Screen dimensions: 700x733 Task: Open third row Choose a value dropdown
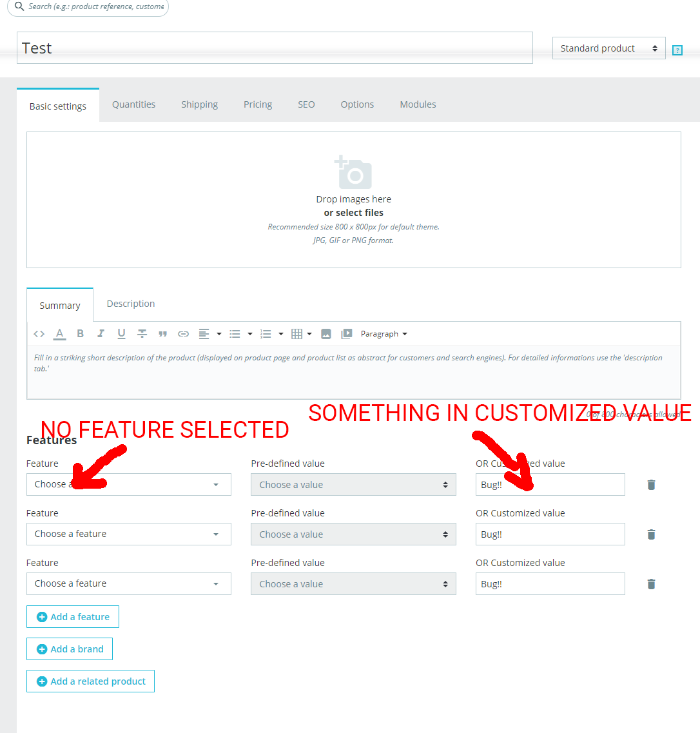pyautogui.click(x=353, y=583)
